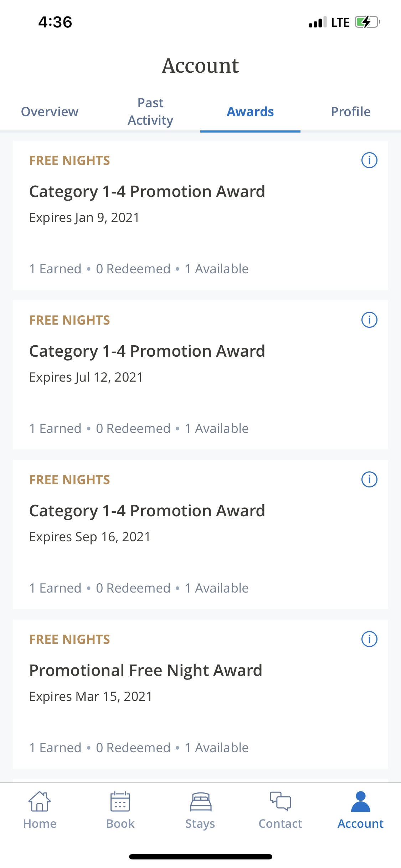The height and width of the screenshot is (868, 401).
Task: Select the Awards tab
Action: [x=251, y=112]
